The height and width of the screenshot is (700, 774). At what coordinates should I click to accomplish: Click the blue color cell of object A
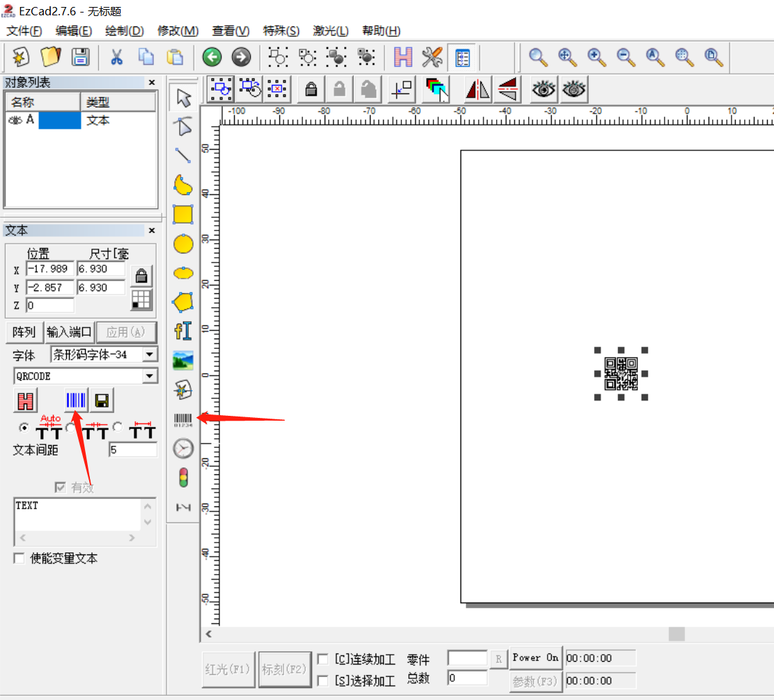coord(60,120)
